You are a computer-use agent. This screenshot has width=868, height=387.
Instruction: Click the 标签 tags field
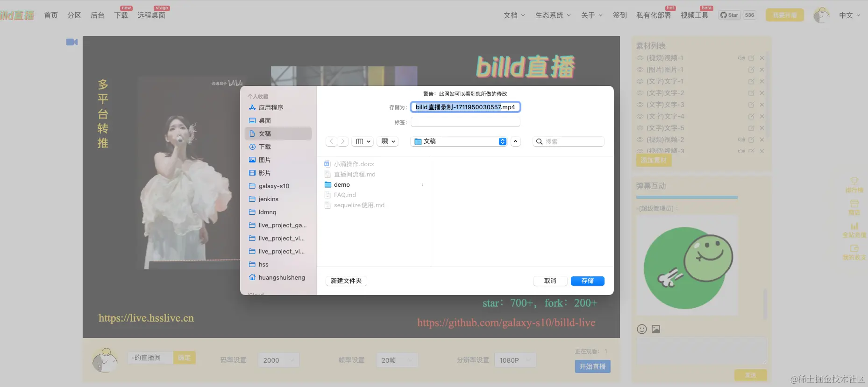[x=465, y=122]
